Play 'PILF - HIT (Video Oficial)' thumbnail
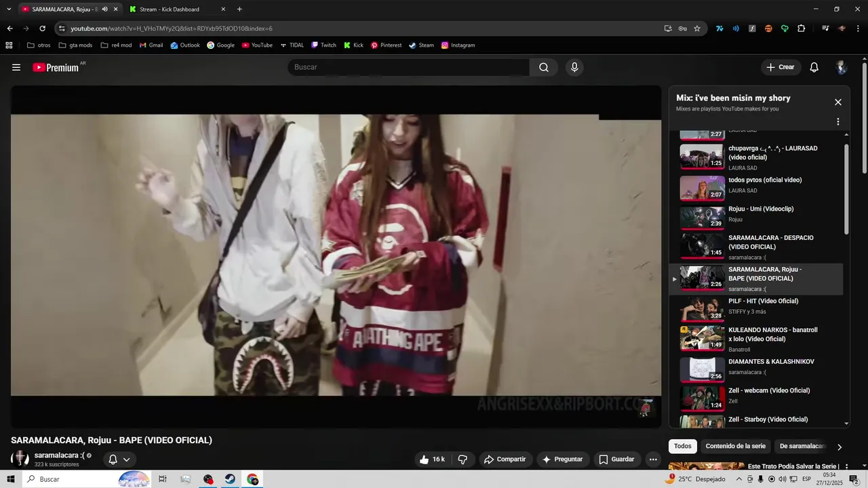This screenshot has height=488, width=868. pyautogui.click(x=702, y=308)
